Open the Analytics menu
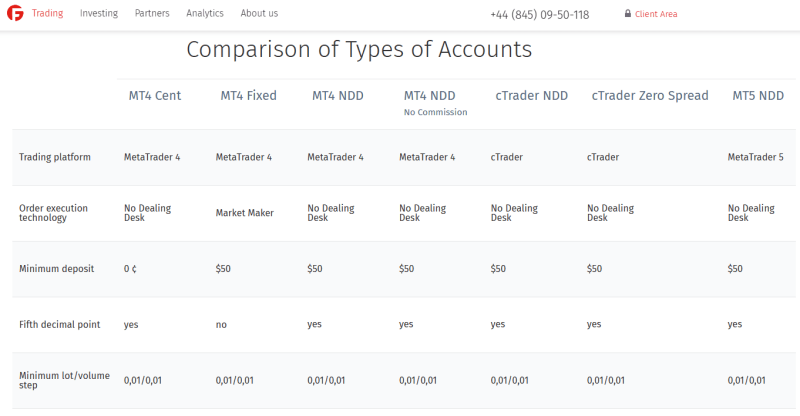The image size is (800, 416). [x=205, y=13]
